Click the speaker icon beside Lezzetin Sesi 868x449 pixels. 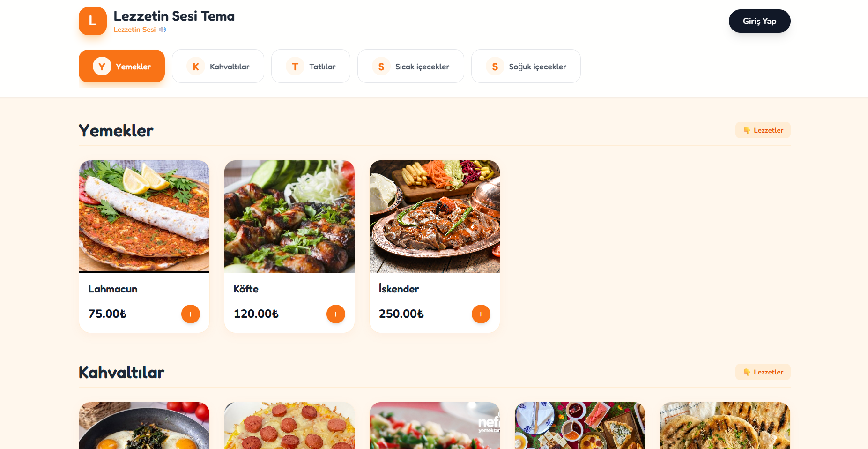pos(163,30)
